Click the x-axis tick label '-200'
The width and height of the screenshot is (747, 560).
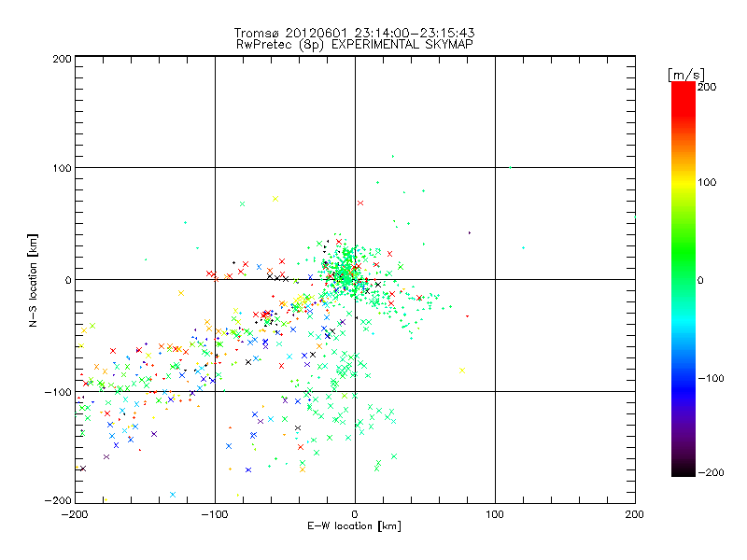tap(76, 514)
